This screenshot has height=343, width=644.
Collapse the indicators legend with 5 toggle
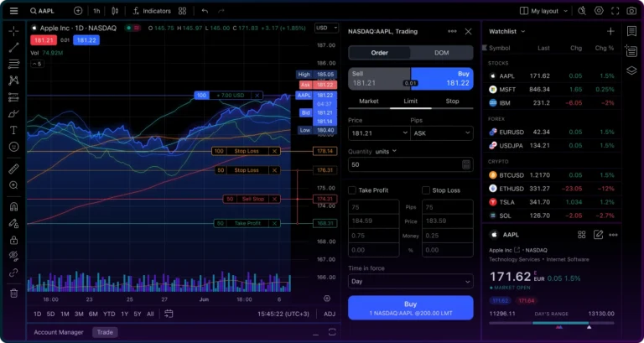(37, 64)
